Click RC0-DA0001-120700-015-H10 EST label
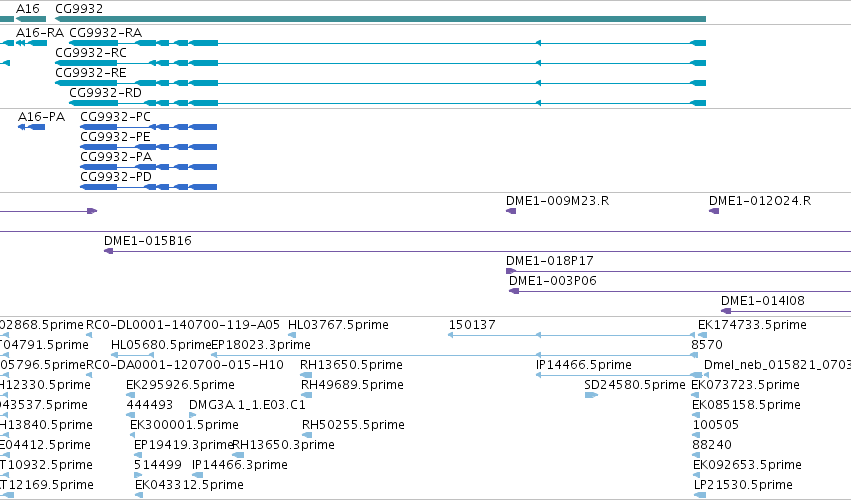 185,365
